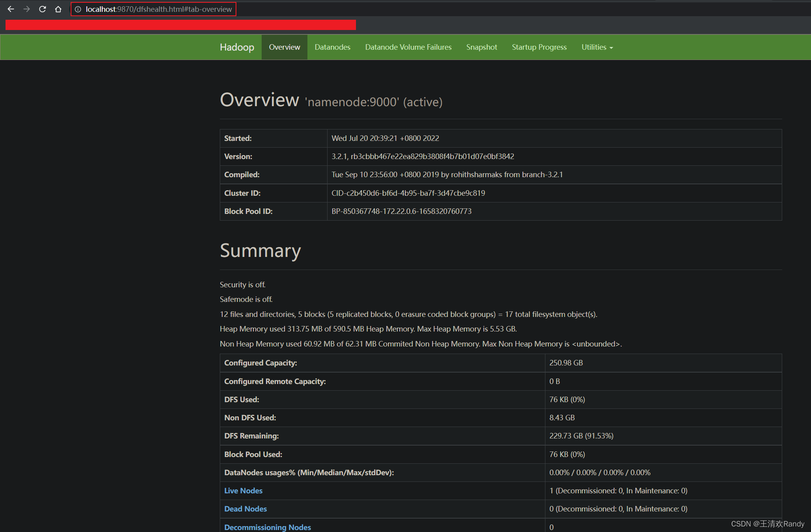Open the Startup Progress tab

539,47
